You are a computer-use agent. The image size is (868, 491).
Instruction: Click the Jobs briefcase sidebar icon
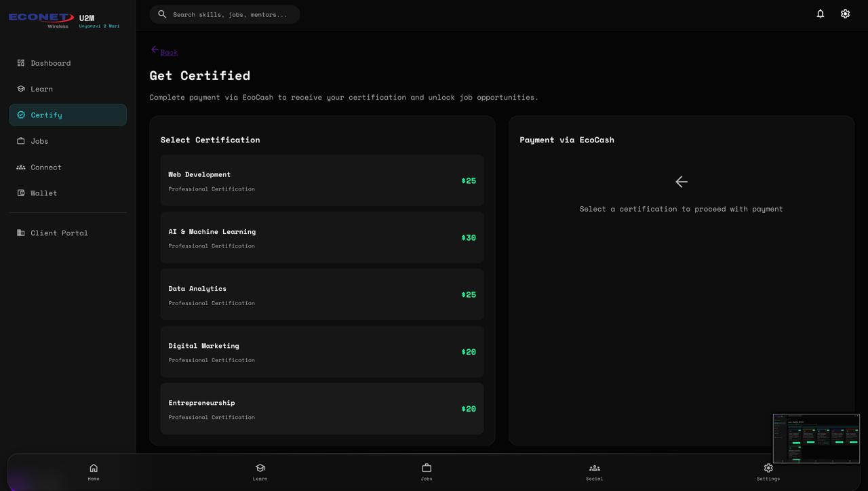coord(21,141)
